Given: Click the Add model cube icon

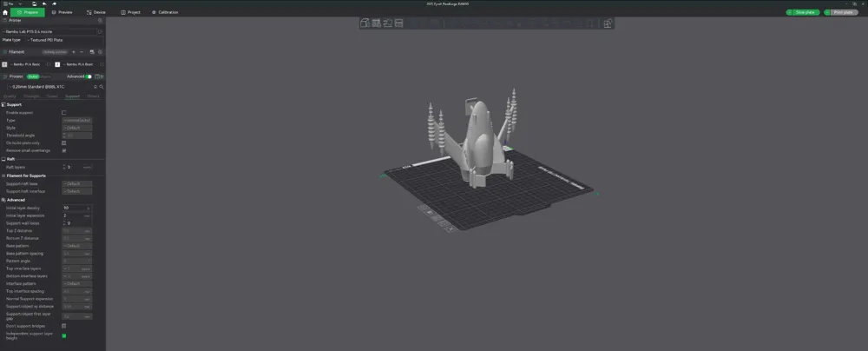Looking at the screenshot, I should [365, 23].
